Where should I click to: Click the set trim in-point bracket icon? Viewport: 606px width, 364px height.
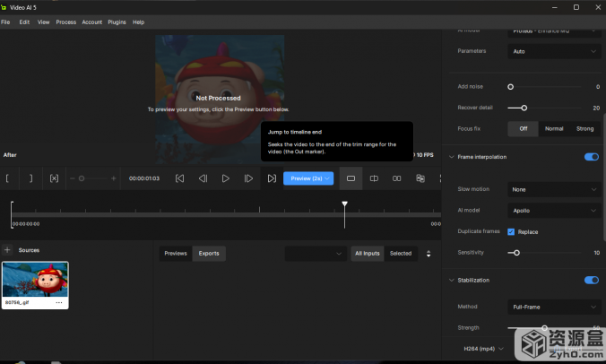[x=8, y=178]
